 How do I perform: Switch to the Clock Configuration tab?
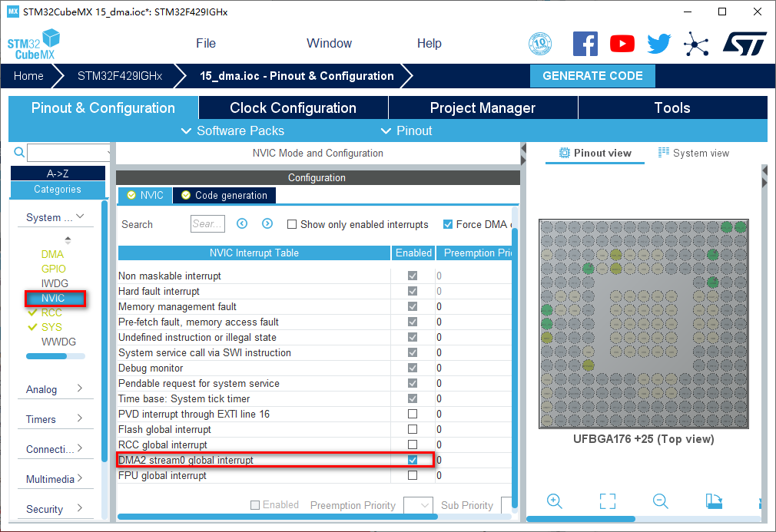pos(293,108)
